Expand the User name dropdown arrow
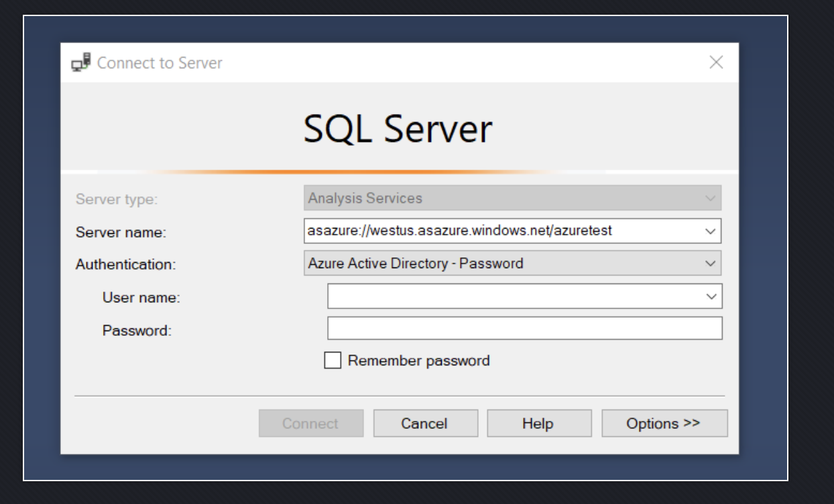 pos(711,296)
